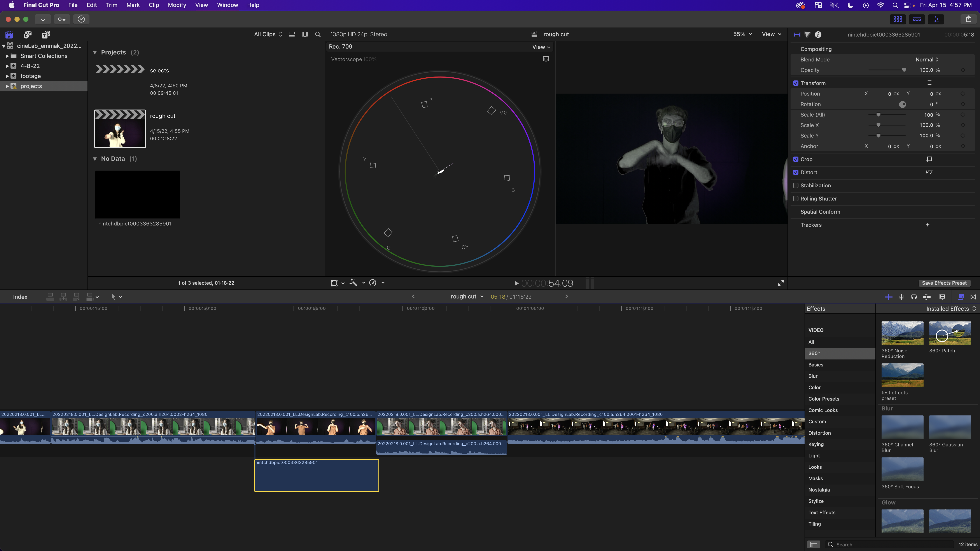
Task: Open the All Clips filter dropdown
Action: (268, 34)
